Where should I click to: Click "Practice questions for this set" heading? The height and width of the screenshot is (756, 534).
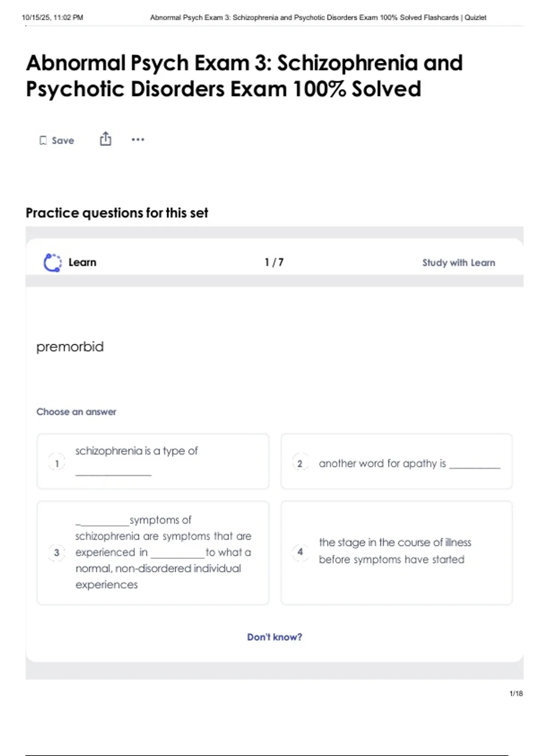[117, 213]
